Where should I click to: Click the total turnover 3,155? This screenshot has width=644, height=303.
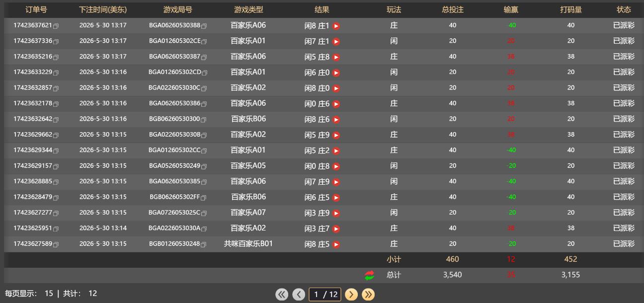click(x=570, y=275)
